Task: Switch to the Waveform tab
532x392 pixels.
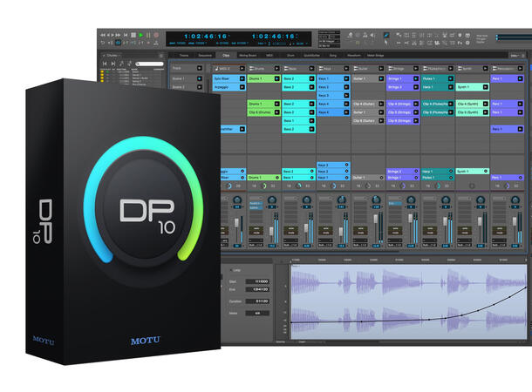Action: click(354, 55)
